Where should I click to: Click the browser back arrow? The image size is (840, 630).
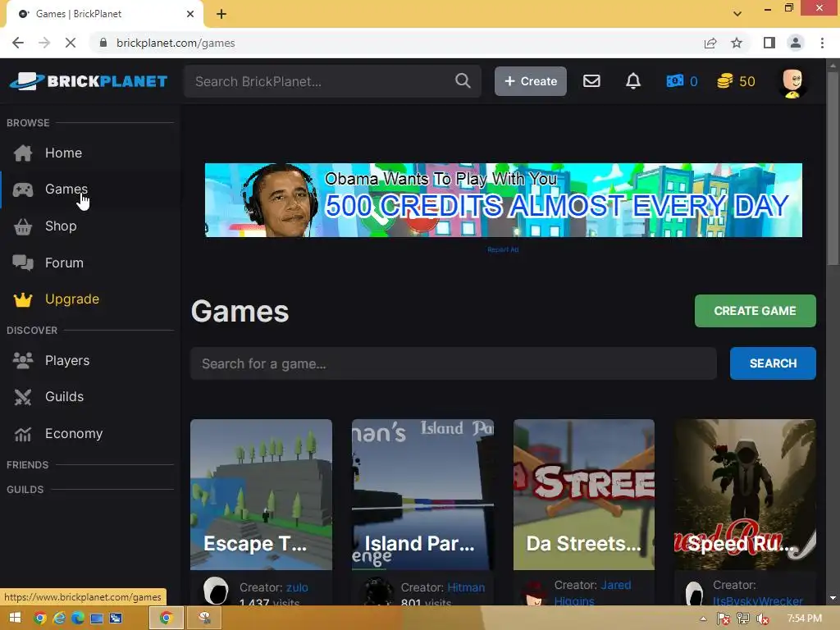click(18, 43)
